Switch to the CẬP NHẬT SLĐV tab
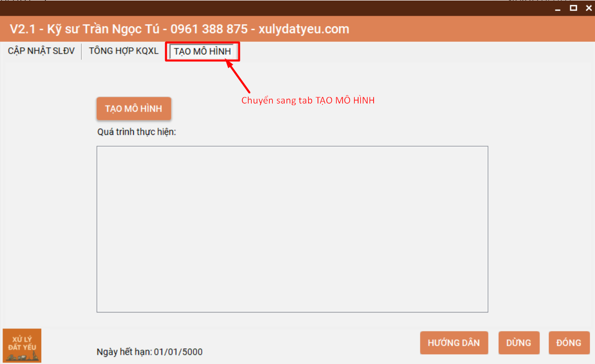Viewport: 595px width, 364px height. pos(41,51)
